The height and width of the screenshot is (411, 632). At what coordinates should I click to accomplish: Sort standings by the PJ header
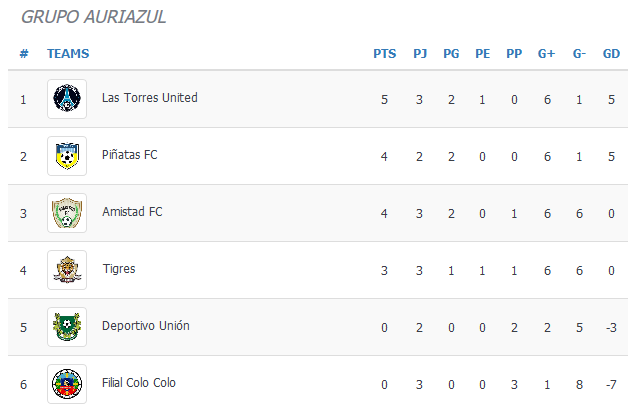[x=420, y=54]
